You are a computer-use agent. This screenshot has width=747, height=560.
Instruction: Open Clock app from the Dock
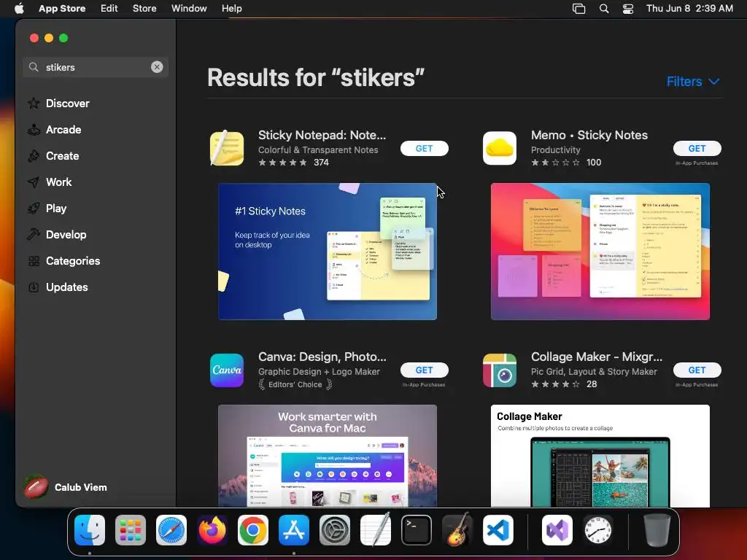pos(598,530)
